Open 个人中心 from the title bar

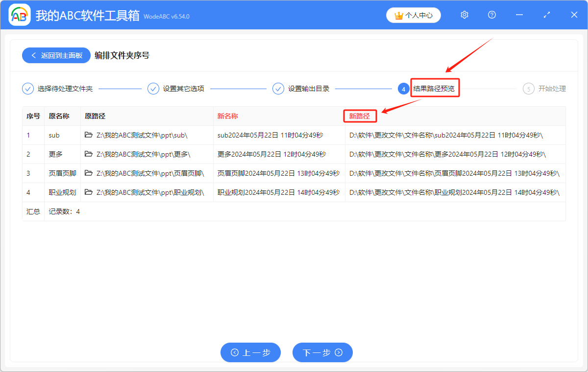click(413, 15)
